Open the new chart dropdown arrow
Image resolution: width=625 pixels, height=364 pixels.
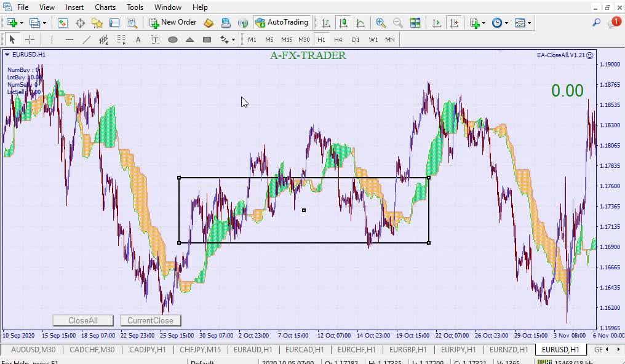coord(22,23)
